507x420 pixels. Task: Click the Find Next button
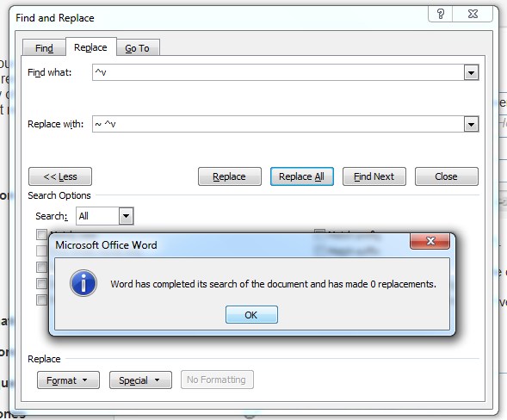pyautogui.click(x=374, y=176)
